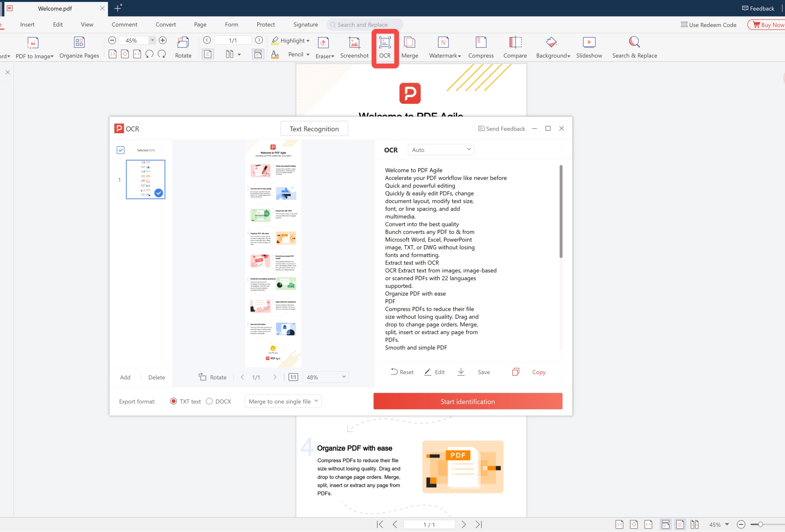
Task: Edit recognized OCR text
Action: (435, 372)
